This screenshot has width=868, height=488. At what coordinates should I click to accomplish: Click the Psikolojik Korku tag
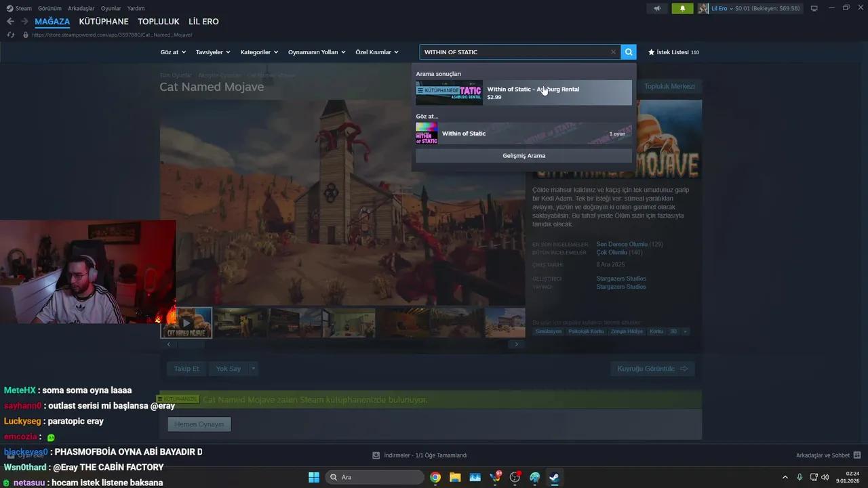coord(586,331)
